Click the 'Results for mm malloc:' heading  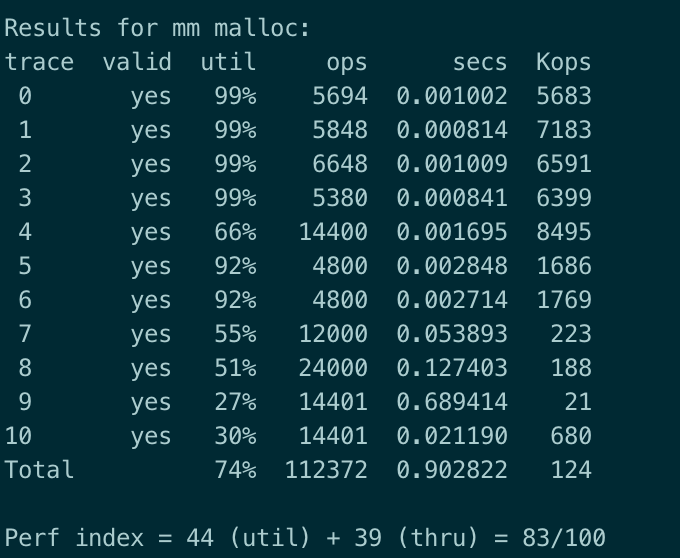157,28
